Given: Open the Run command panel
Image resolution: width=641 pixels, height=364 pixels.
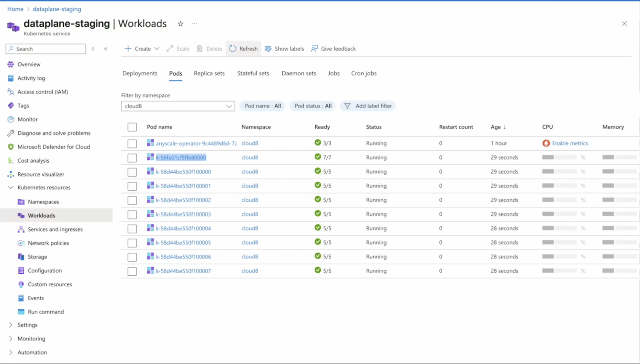Looking at the screenshot, I should coord(46,312).
